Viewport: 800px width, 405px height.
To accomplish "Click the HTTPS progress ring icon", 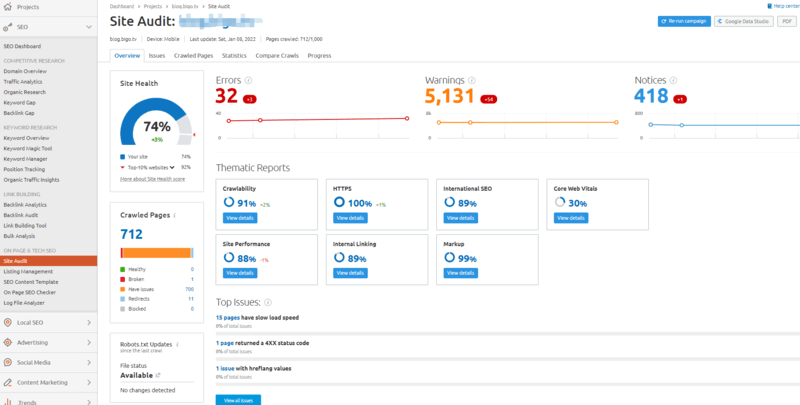I will [x=339, y=202].
